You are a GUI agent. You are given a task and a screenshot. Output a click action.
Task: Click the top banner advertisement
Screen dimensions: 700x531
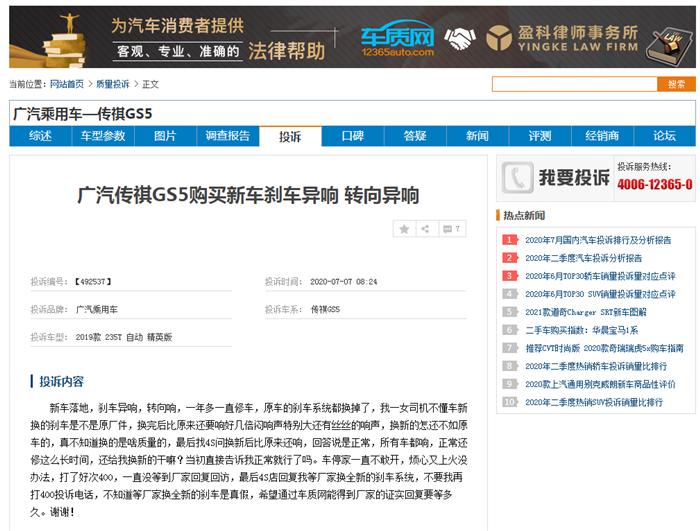[352, 37]
